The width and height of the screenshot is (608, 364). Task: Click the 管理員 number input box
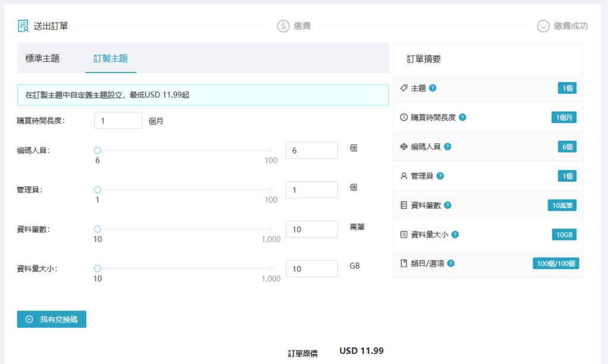tap(311, 190)
